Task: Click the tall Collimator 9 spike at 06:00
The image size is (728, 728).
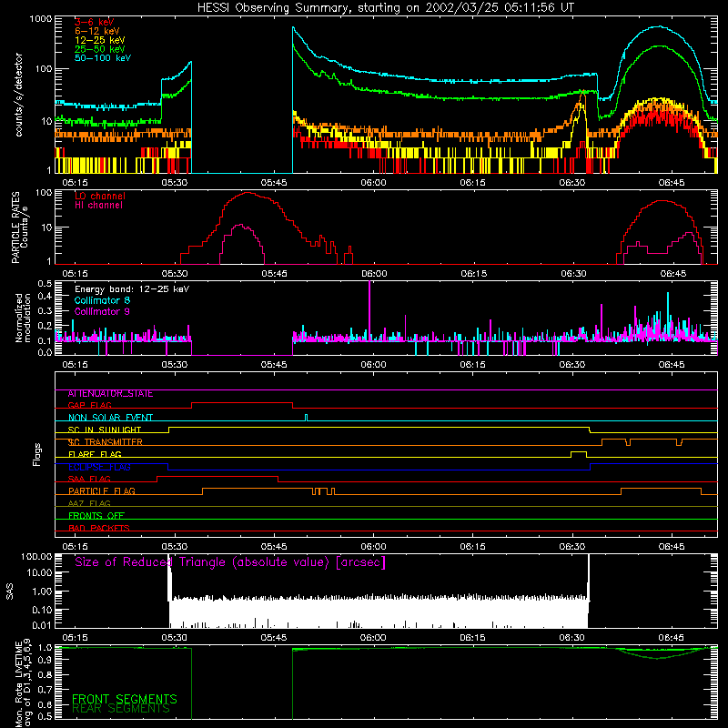Action: (x=369, y=310)
